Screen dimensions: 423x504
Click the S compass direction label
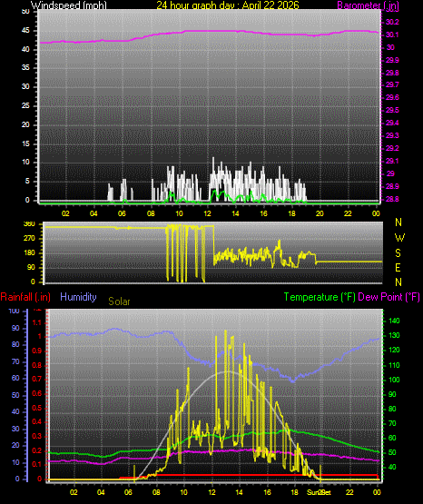[x=398, y=253]
